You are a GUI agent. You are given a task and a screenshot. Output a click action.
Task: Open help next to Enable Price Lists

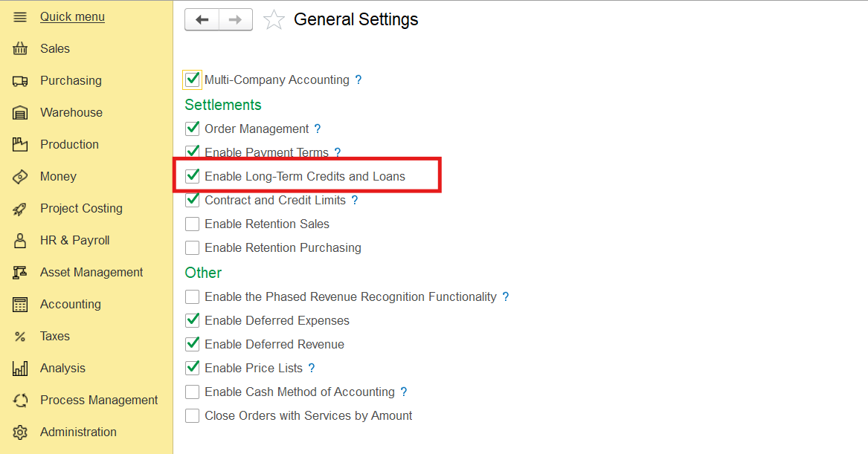[x=312, y=369]
